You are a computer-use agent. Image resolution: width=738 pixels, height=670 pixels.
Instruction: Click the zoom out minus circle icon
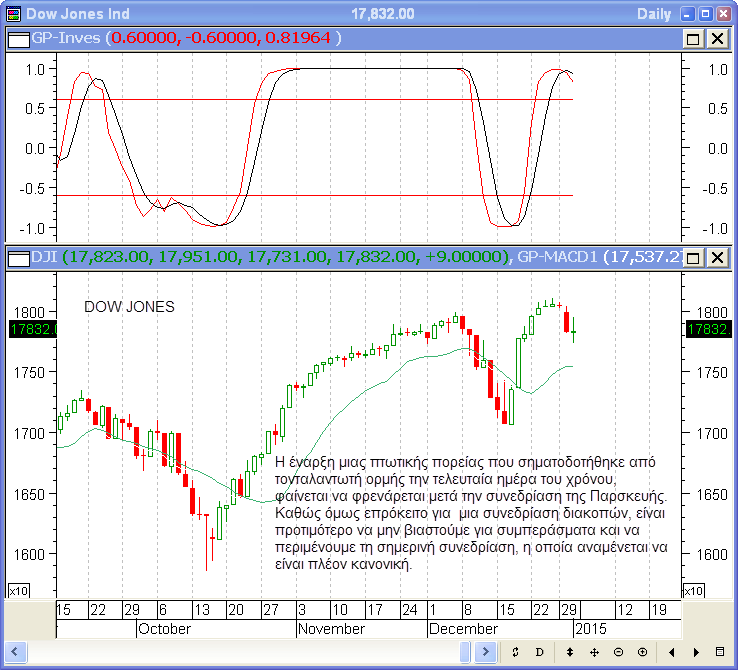coord(619,652)
